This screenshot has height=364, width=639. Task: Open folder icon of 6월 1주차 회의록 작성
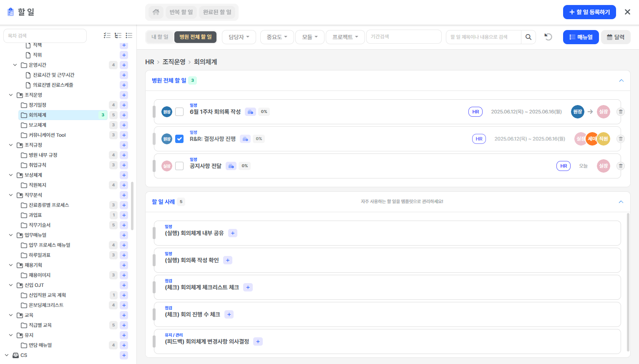250,112
